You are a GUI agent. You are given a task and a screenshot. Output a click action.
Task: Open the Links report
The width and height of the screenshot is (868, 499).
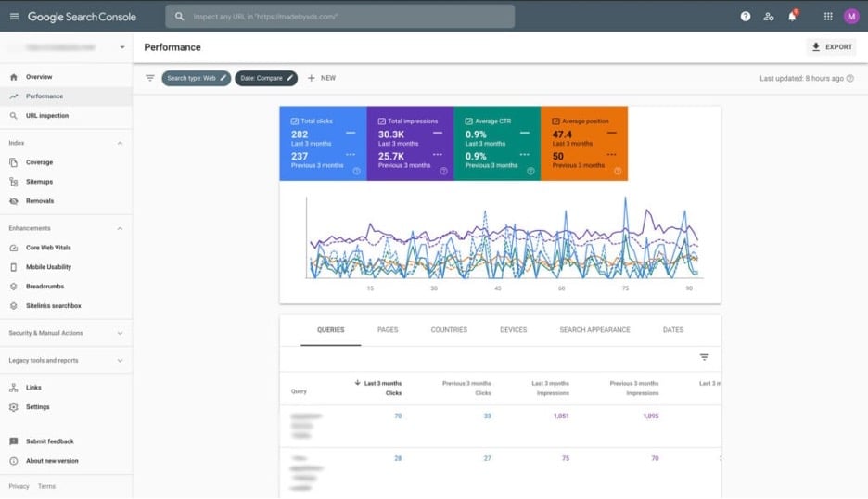coord(66,388)
